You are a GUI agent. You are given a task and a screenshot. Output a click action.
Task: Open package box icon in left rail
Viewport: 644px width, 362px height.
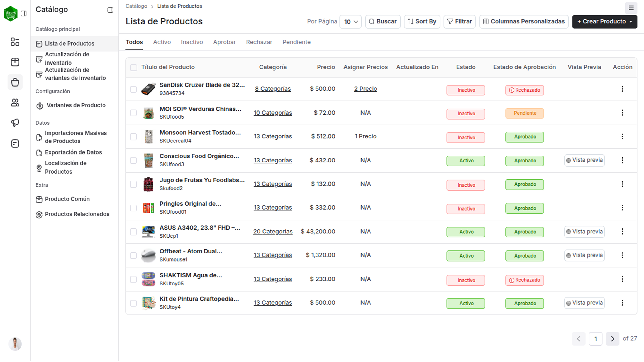tap(15, 62)
